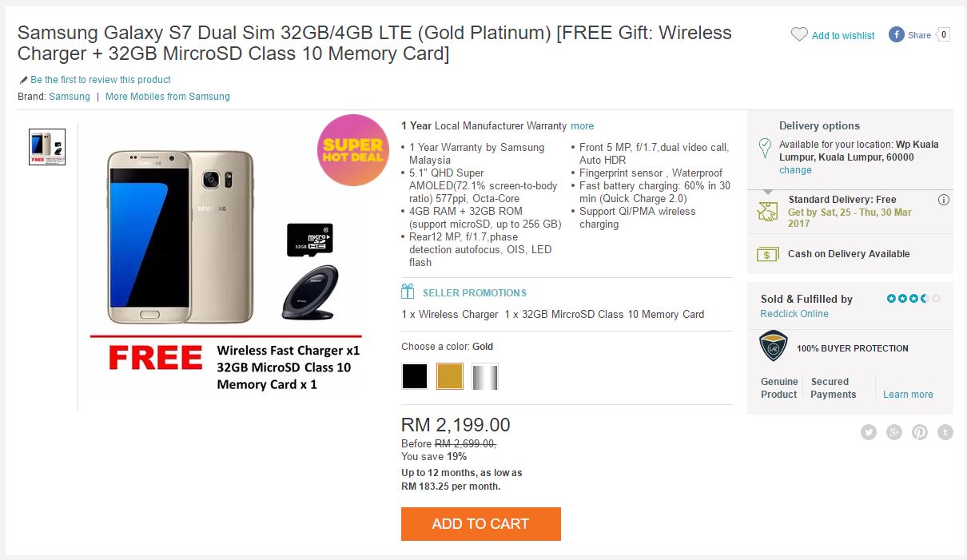This screenshot has height=560, width=967.
Task: Click the standard delivery info icon
Action: (943, 200)
